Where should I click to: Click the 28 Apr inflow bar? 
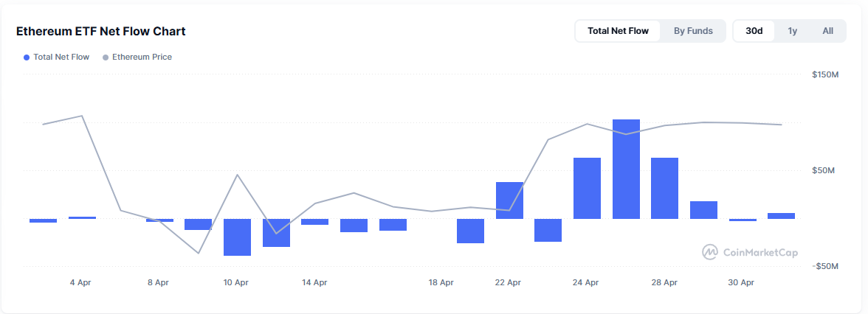click(664, 188)
